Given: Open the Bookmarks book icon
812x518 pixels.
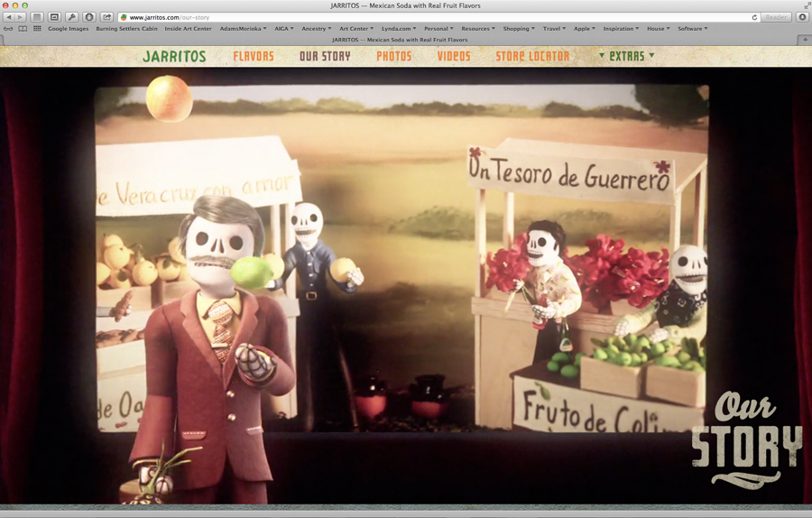Looking at the screenshot, I should click(23, 29).
